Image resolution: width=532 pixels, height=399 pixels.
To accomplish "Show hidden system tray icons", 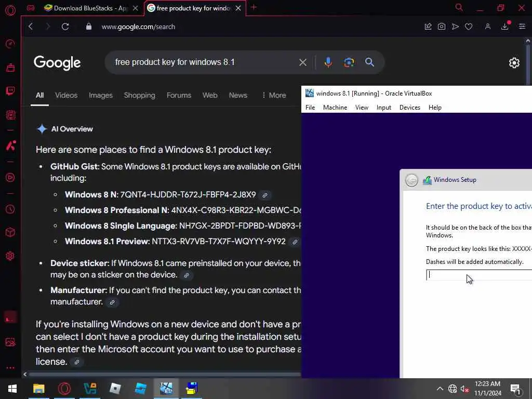I will (440, 389).
